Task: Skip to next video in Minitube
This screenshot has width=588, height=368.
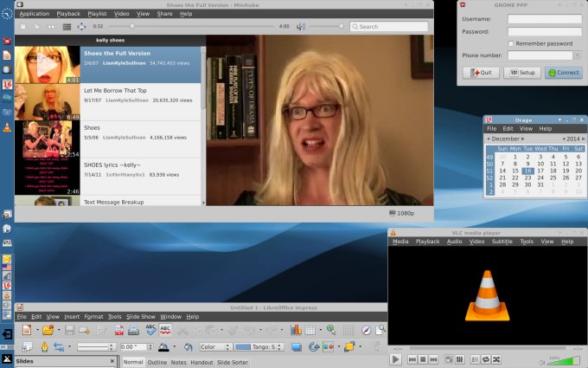Action: point(51,26)
